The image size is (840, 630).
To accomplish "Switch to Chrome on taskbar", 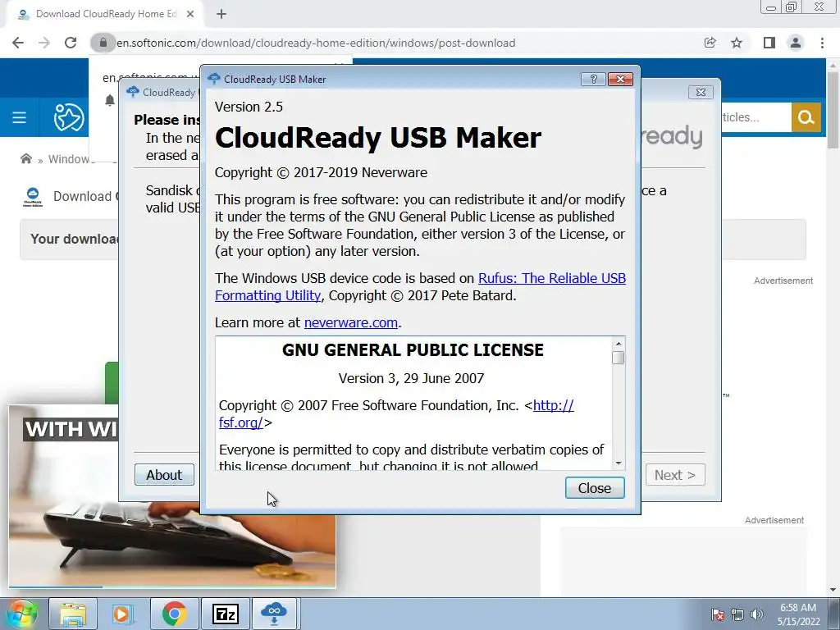I will point(174,614).
